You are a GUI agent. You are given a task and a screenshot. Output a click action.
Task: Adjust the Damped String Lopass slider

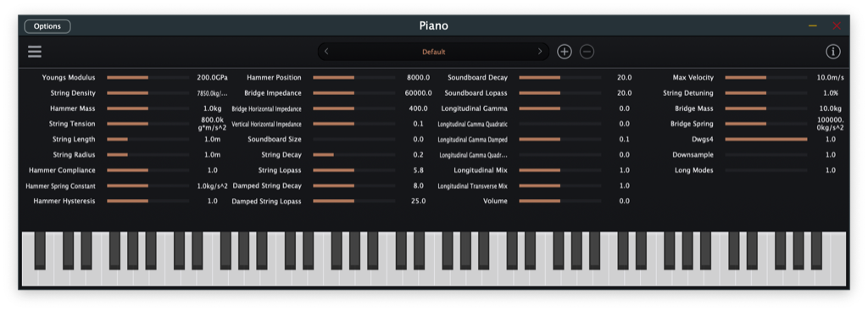point(353,201)
